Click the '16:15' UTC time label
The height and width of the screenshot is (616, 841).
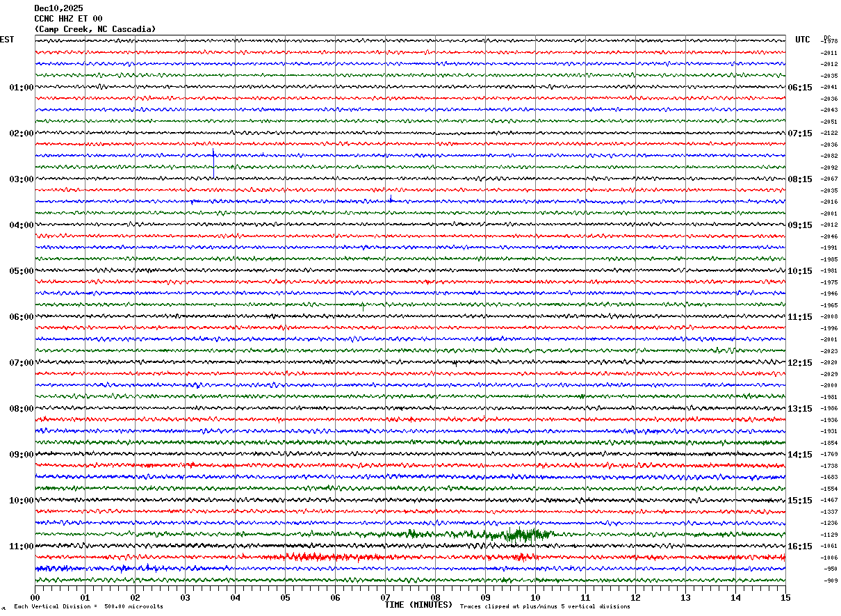800,546
